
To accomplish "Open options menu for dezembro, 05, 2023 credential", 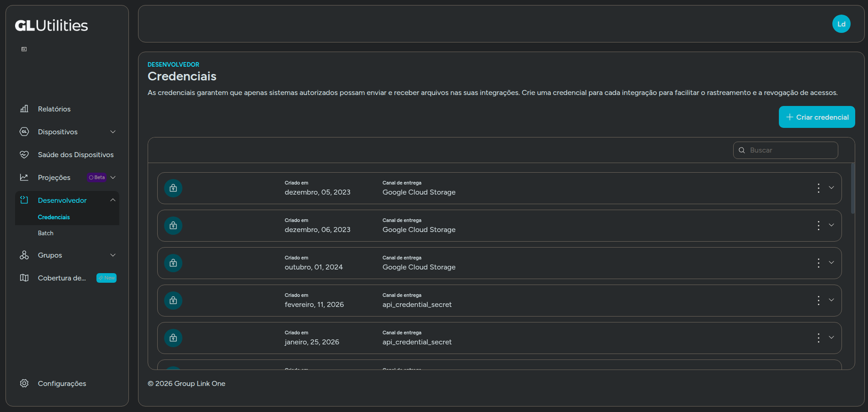I will 818,188.
